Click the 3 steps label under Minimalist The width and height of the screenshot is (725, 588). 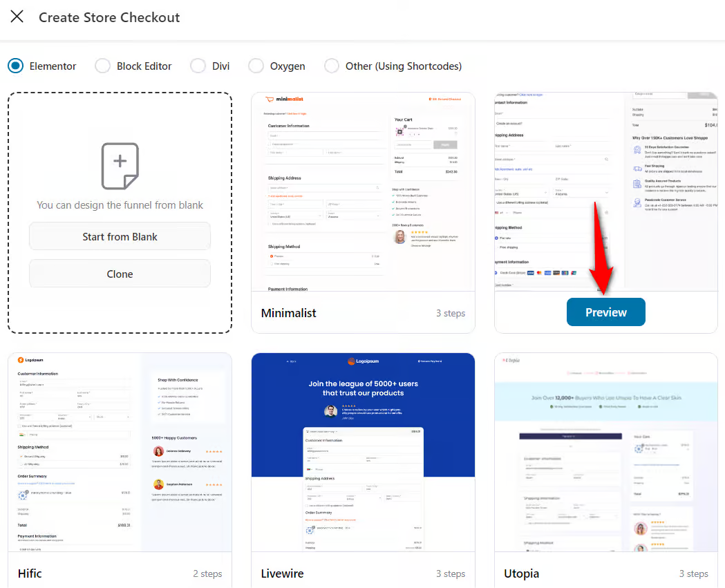coord(451,313)
